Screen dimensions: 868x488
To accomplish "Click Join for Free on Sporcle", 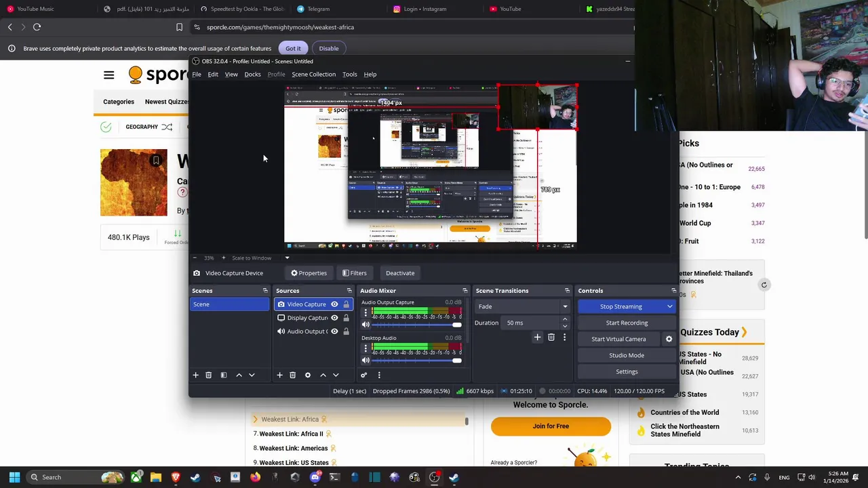I will (551, 426).
